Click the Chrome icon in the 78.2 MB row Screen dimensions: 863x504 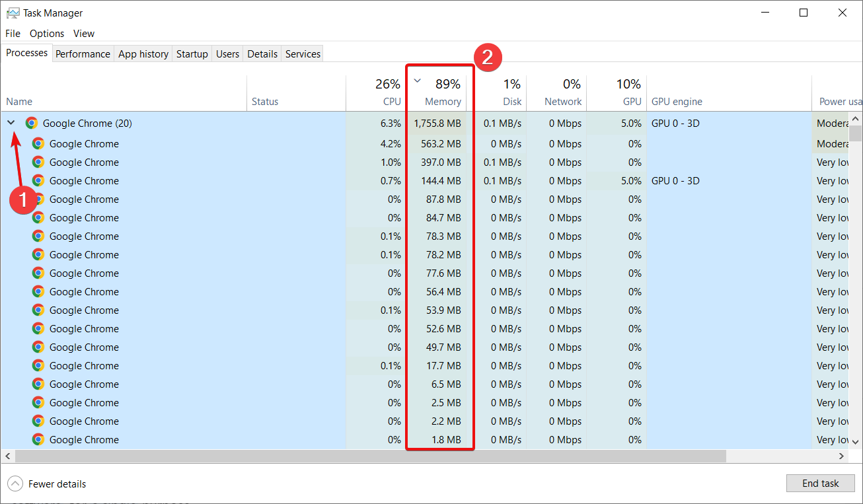point(38,255)
